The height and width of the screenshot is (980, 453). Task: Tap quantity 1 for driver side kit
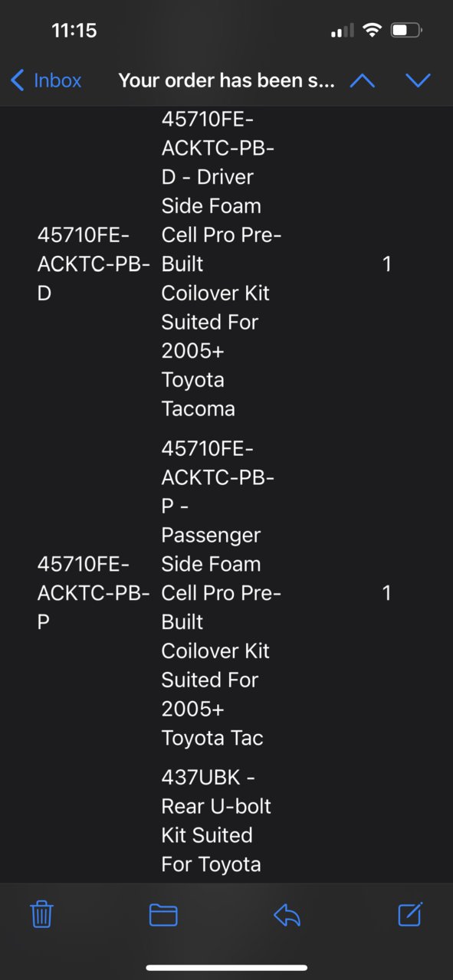click(386, 264)
